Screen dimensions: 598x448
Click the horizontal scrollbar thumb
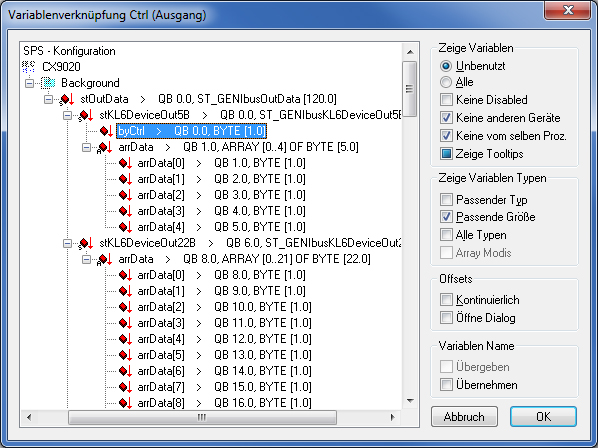click(x=202, y=417)
